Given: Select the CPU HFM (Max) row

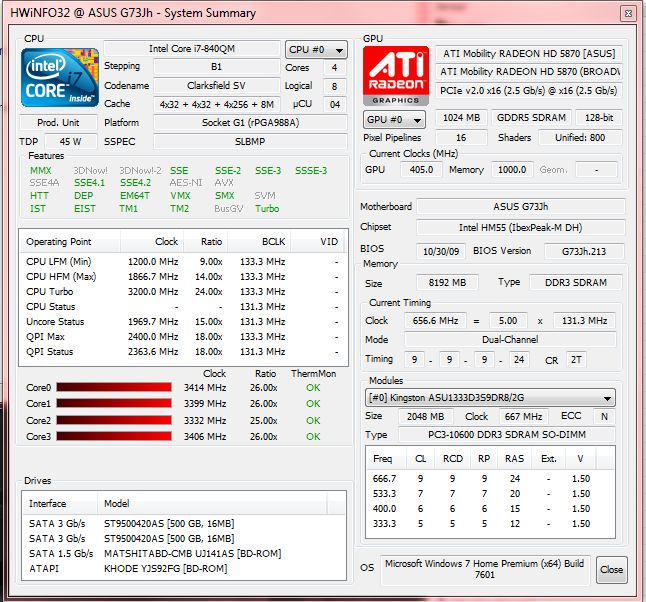Looking at the screenshot, I should coord(183,276).
